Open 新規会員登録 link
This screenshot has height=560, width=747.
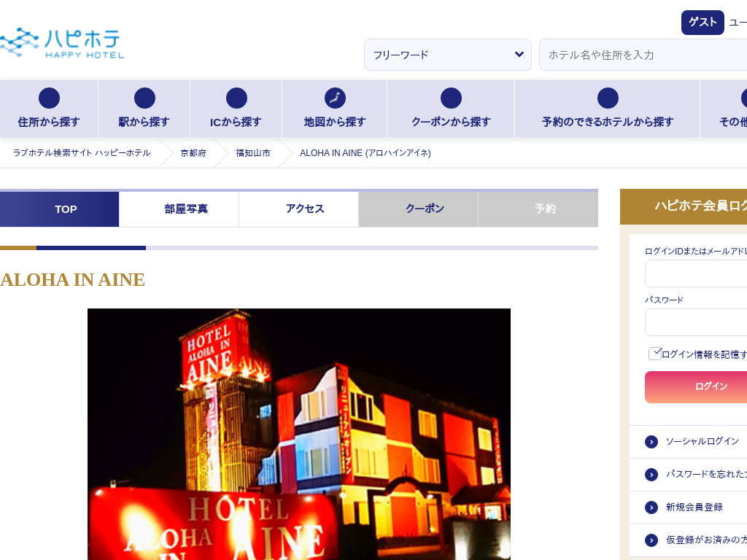tap(694, 507)
